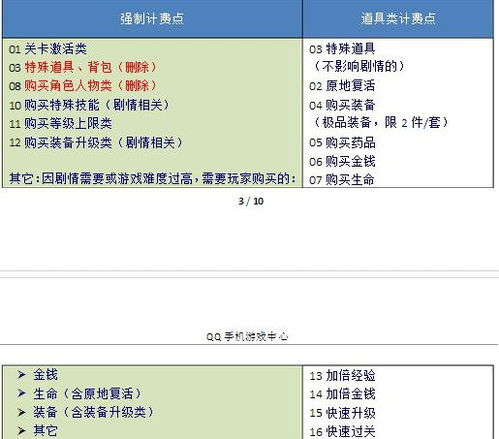Select line 02 原地复活
Image resolution: width=499 pixels, height=439 pixels.
[x=342, y=86]
